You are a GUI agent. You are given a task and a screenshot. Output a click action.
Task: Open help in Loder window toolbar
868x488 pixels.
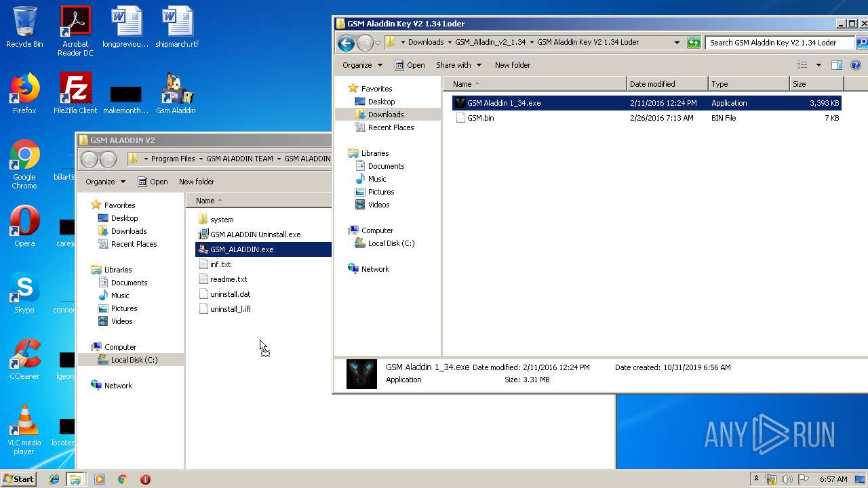[x=856, y=65]
